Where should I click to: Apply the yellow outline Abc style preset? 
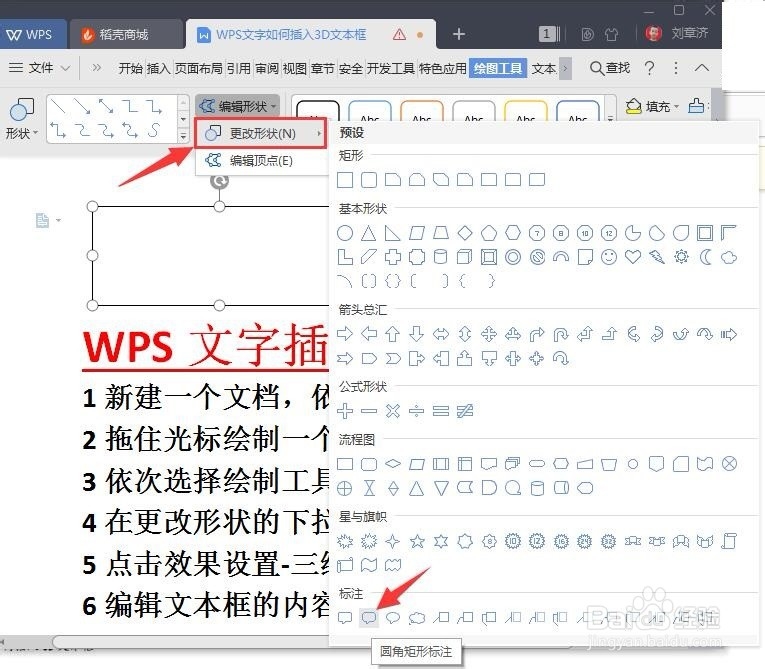(525, 111)
